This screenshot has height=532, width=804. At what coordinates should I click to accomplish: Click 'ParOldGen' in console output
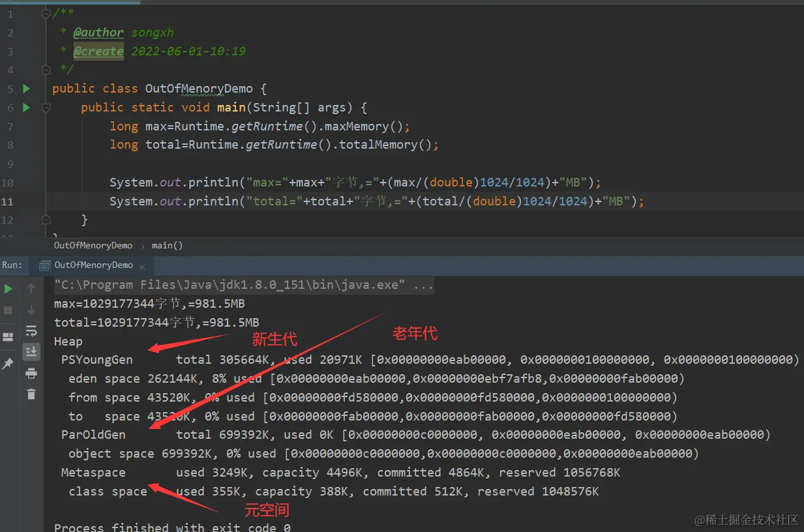pos(93,435)
